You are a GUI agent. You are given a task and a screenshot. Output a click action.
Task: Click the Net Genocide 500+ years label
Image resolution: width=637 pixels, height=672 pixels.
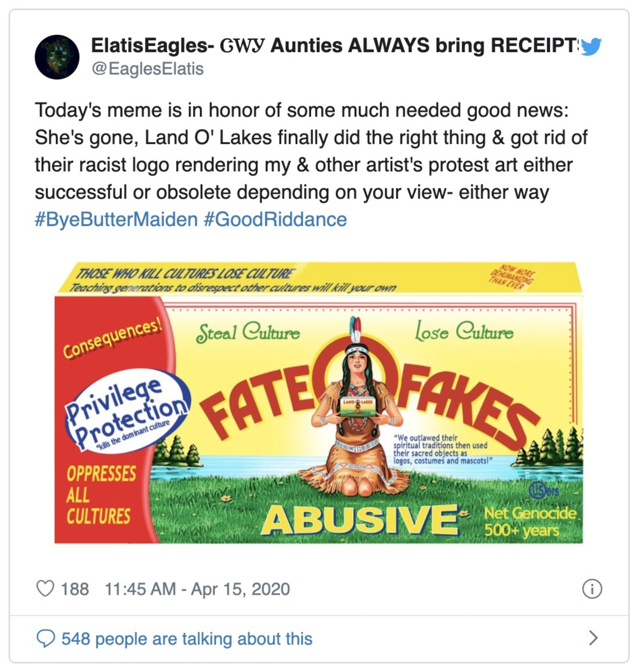pos(530,522)
